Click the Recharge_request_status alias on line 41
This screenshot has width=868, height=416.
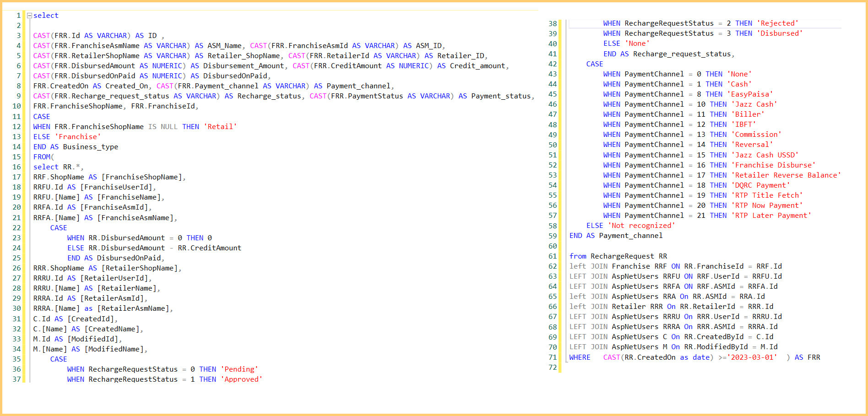[682, 54]
